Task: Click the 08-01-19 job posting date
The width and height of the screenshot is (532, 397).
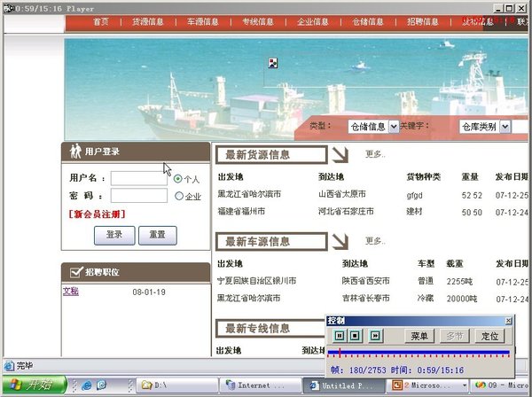Action: pos(149,292)
